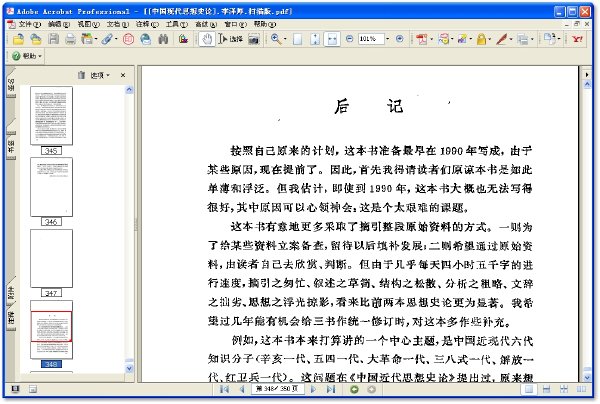This screenshot has width=600, height=404.
Task: Switch to Fit Page view
Action: click(x=315, y=39)
